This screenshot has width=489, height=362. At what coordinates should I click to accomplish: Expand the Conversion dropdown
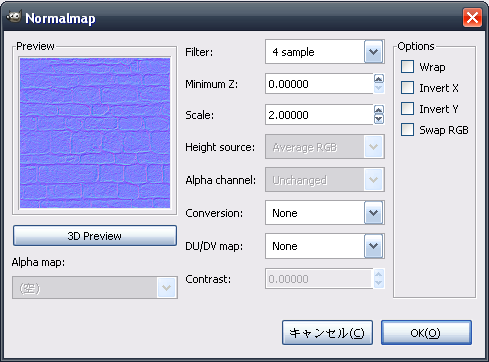click(325, 213)
